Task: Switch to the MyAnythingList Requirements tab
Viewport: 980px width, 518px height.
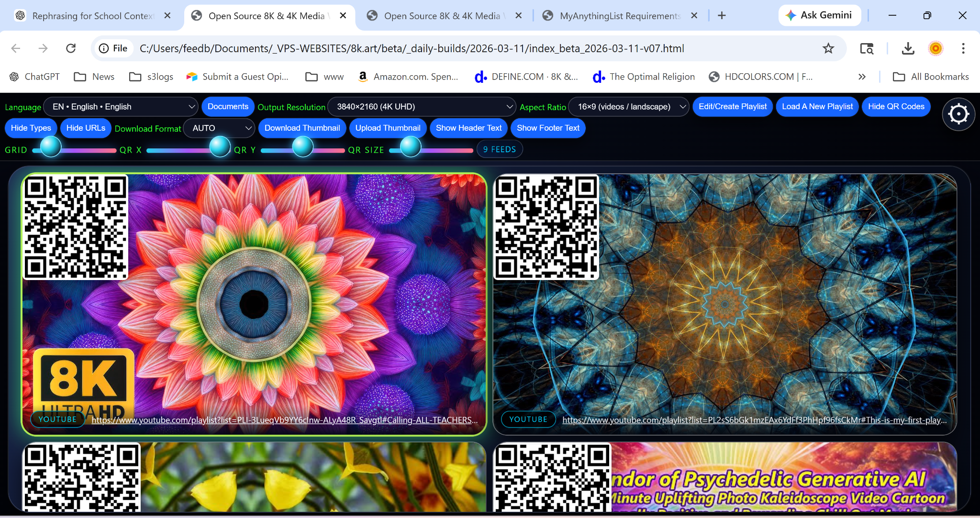Action: coord(620,16)
